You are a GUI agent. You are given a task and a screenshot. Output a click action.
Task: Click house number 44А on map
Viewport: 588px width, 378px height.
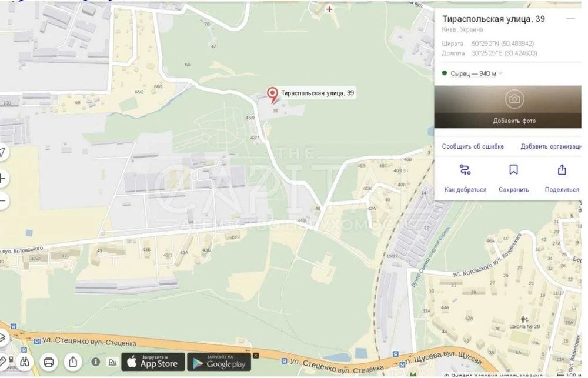point(445,307)
